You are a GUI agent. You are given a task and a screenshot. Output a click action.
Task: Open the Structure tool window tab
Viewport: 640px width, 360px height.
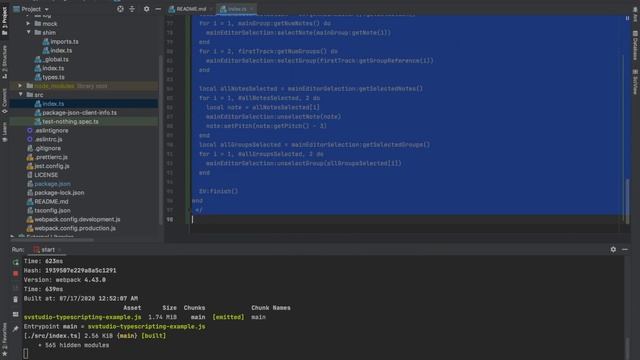point(4,62)
